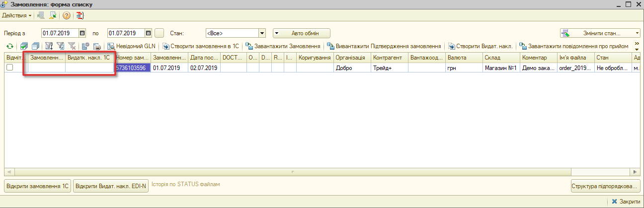This screenshot has height=208, width=644.
Task: Click the printer output icon
Action: [x=97, y=46]
